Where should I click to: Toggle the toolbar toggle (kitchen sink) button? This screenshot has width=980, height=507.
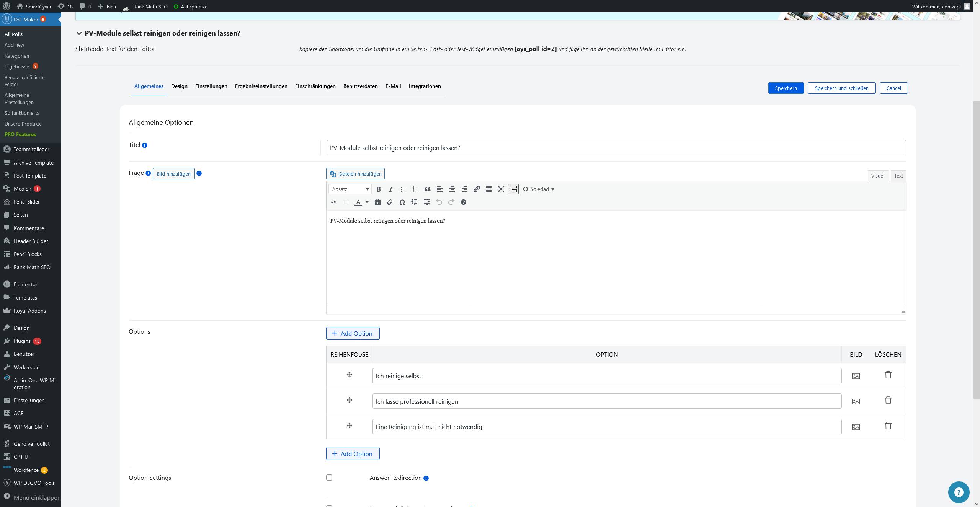click(513, 189)
